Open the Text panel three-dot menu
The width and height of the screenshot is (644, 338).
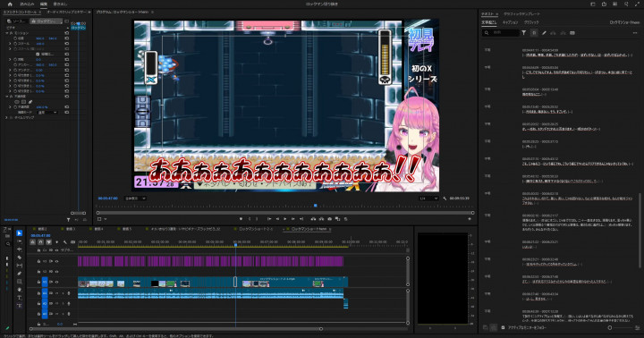coord(635,33)
